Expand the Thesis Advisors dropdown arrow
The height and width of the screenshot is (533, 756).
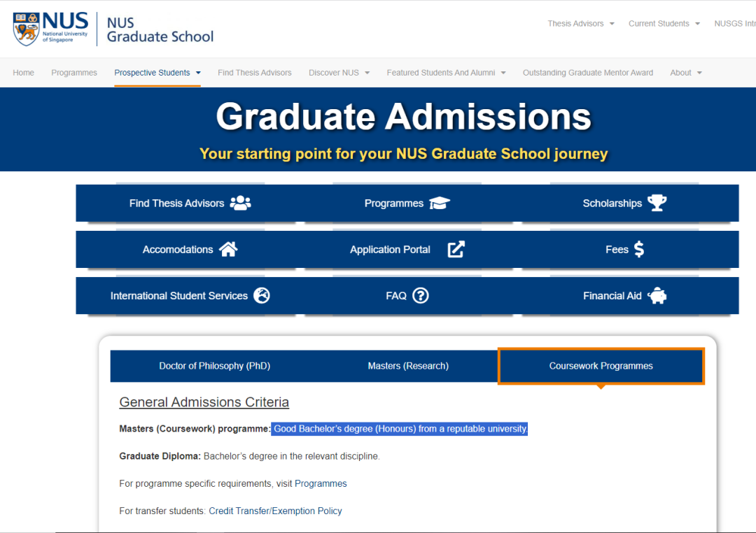[x=612, y=24]
